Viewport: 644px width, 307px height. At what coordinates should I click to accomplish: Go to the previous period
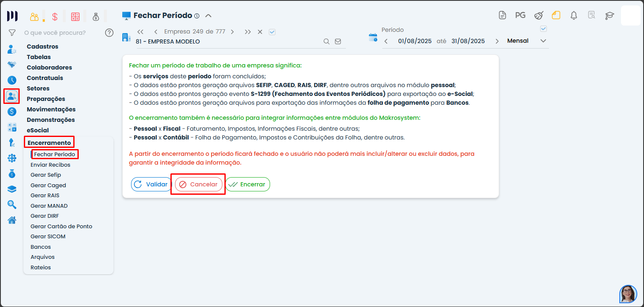(x=386, y=41)
